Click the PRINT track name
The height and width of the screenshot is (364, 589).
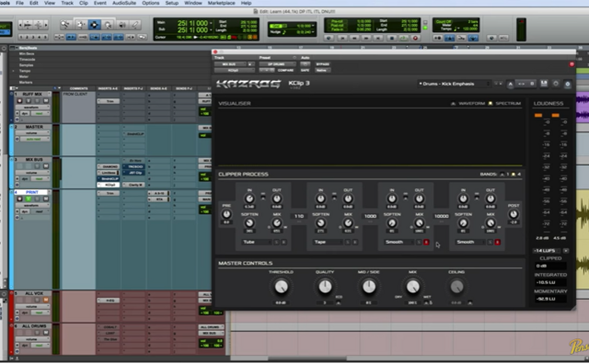(31, 192)
